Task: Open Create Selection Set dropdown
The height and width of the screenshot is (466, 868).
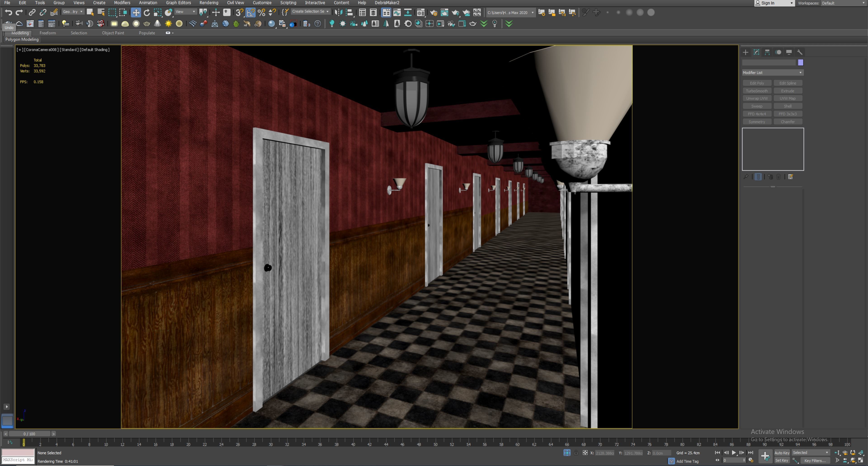Action: (x=310, y=12)
